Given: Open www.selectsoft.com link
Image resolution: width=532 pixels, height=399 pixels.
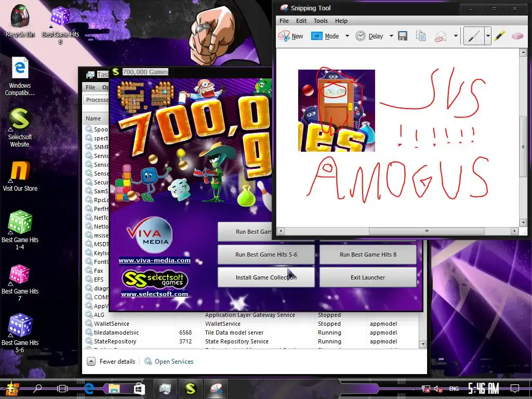Looking at the screenshot, I should [x=154, y=294].
